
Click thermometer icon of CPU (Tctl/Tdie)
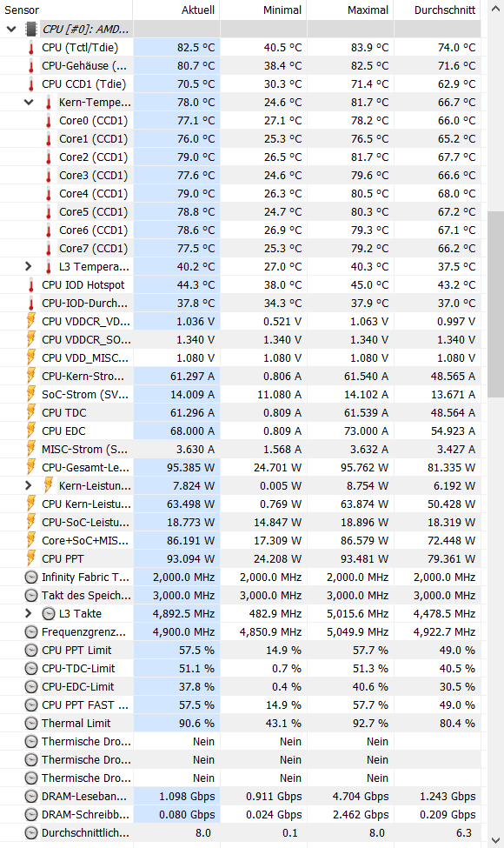tap(30, 48)
